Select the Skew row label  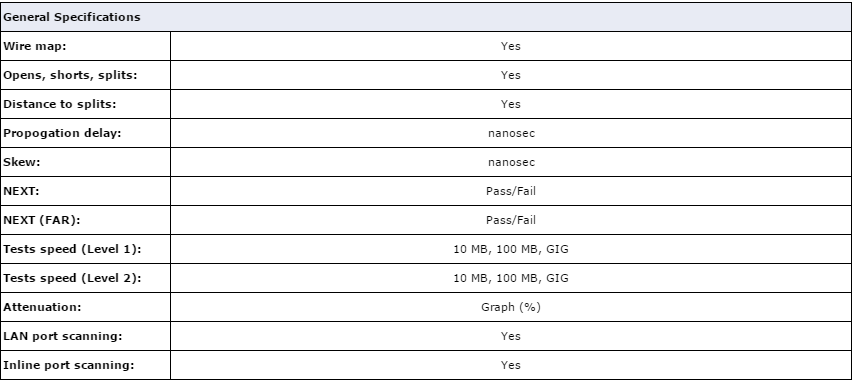coord(22,162)
